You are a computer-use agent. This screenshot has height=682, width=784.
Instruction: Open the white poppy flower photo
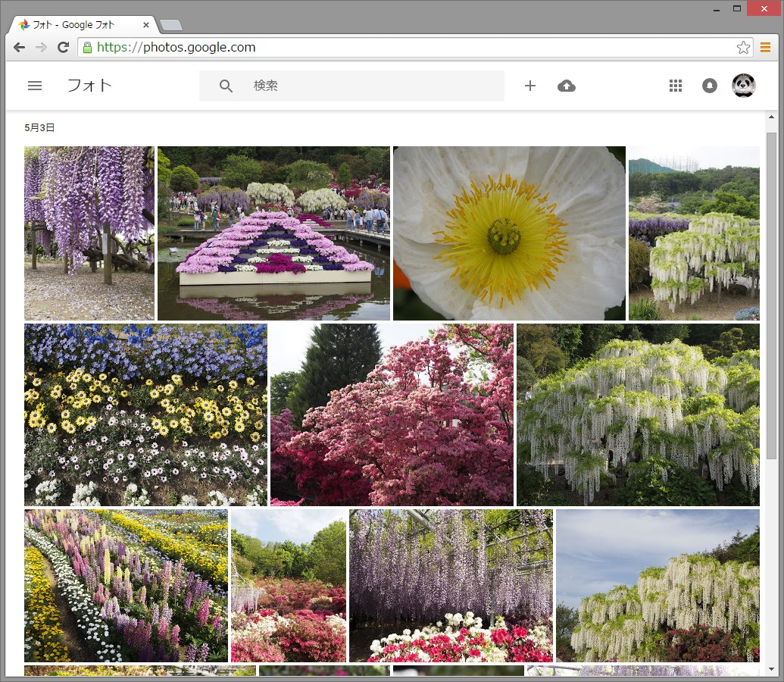point(509,233)
